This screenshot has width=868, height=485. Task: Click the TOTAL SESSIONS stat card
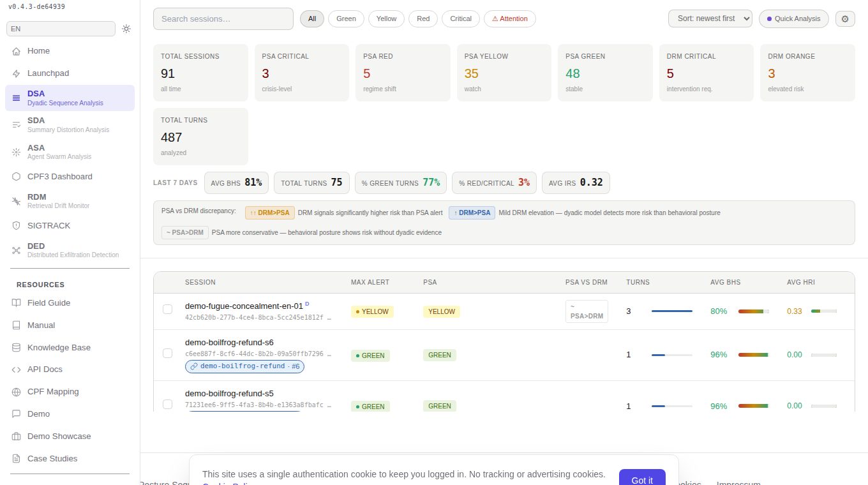pyautogui.click(x=200, y=73)
